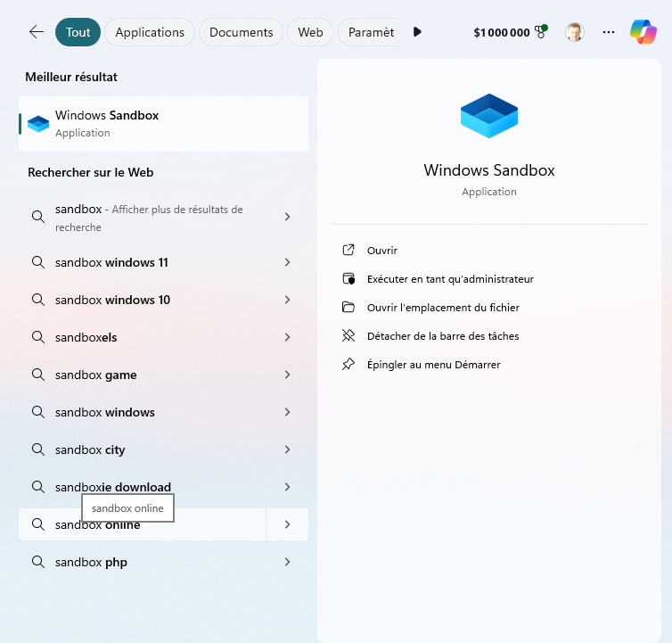Viewport: 672px width, 643px height.
Task: Expand chevron for sandbox game
Action: click(288, 375)
